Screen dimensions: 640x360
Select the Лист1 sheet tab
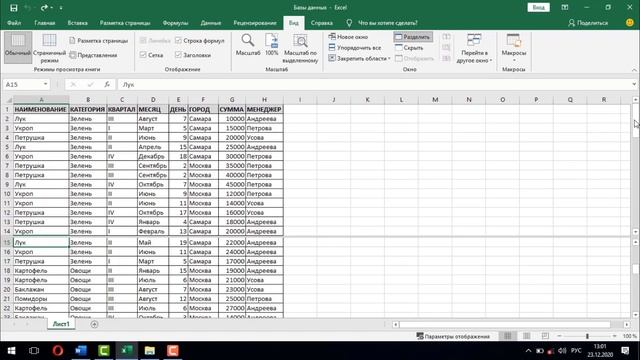point(61,324)
